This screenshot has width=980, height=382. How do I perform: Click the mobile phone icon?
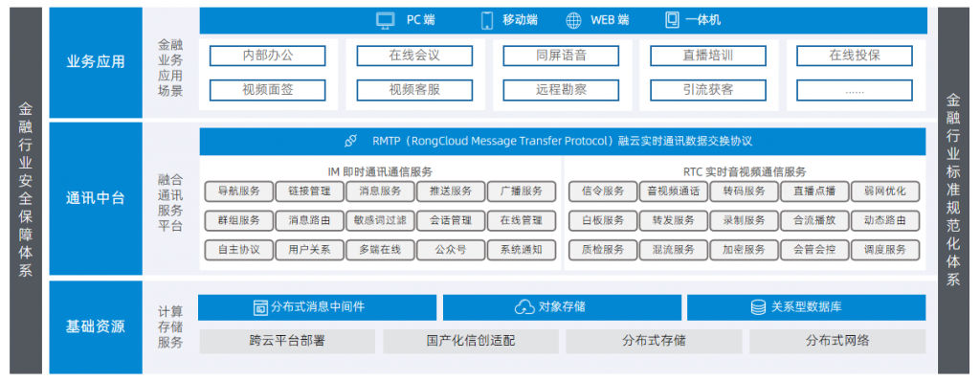click(487, 21)
